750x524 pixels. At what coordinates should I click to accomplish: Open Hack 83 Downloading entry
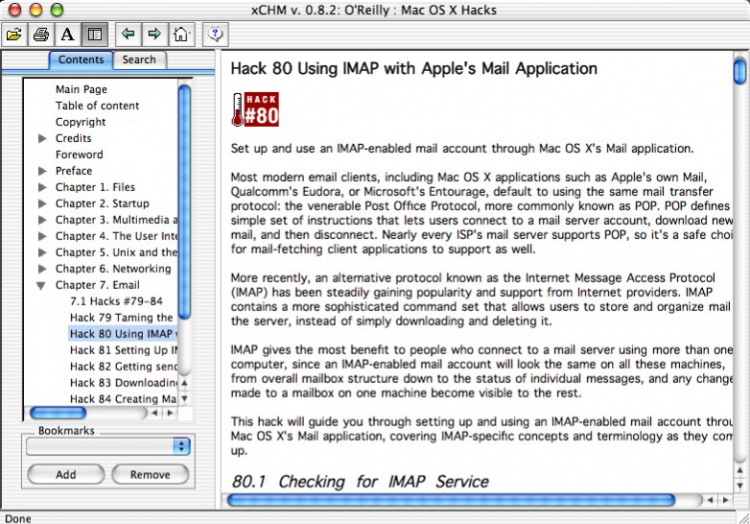pyautogui.click(x=123, y=382)
